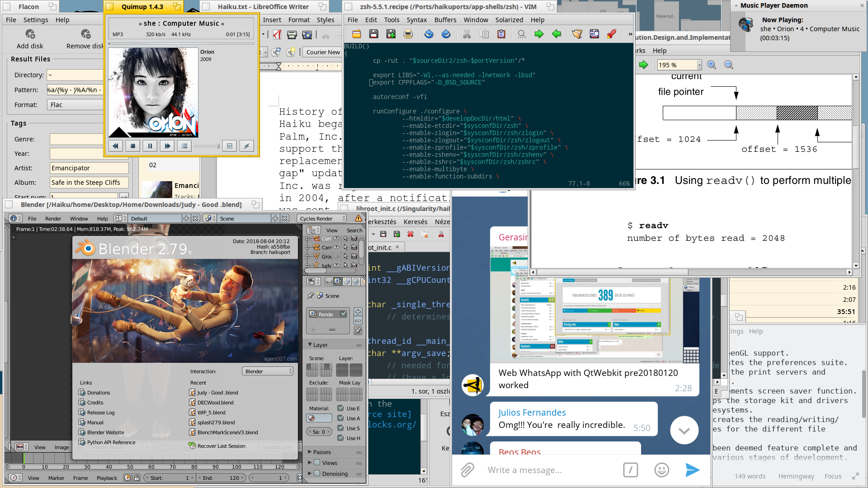Open the Format menu in LibreOffice Writer

297,20
